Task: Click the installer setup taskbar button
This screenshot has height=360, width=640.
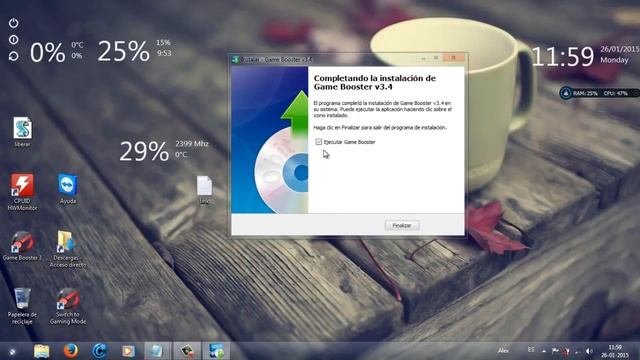Action: 216,351
